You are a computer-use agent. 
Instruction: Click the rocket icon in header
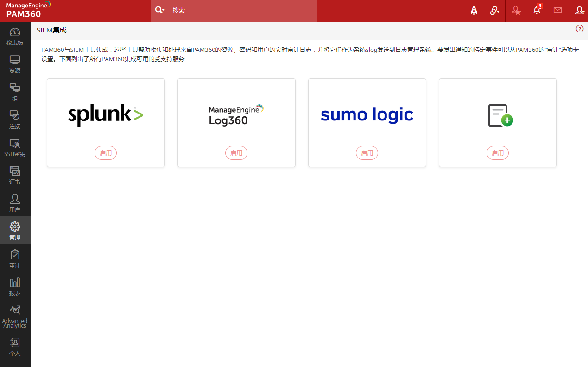pyautogui.click(x=474, y=10)
